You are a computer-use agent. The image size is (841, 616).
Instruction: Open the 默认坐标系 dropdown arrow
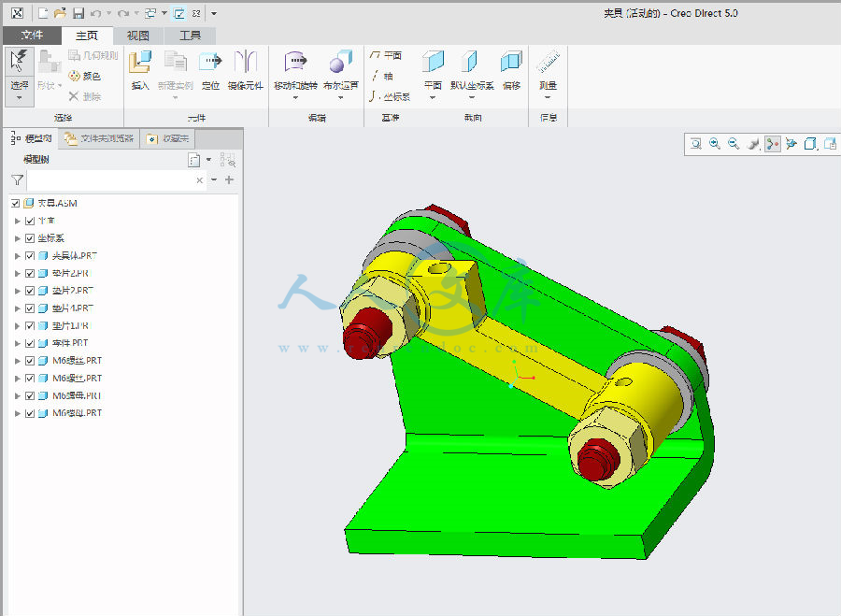click(472, 97)
